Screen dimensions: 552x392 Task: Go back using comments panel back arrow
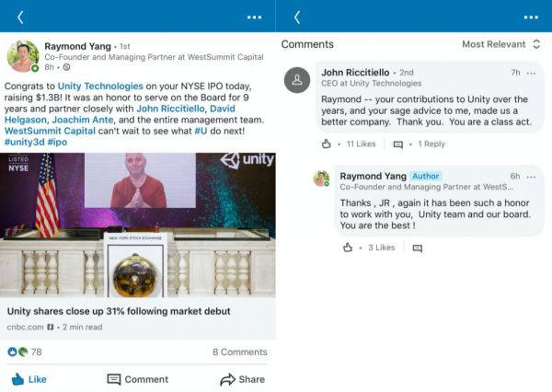(296, 17)
